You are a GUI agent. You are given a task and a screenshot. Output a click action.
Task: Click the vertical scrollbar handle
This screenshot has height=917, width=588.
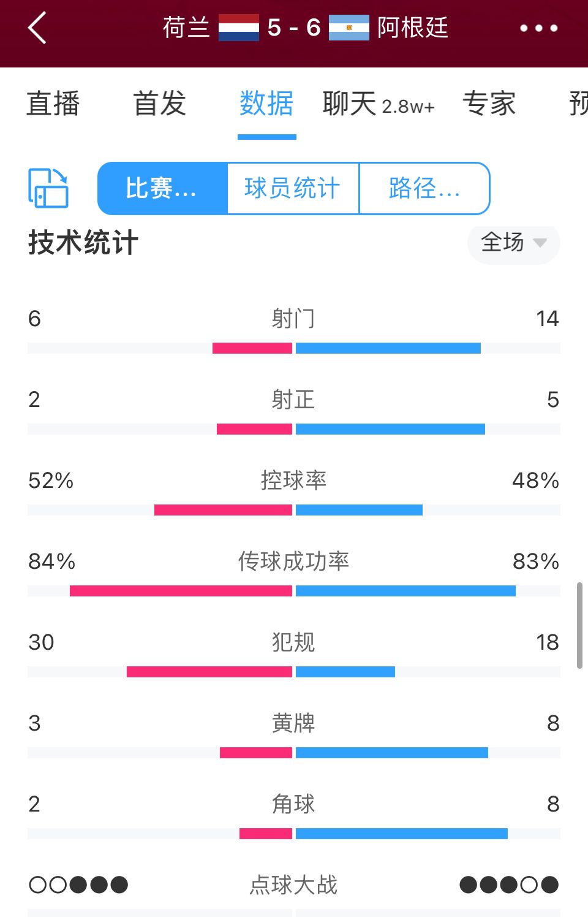click(x=579, y=625)
